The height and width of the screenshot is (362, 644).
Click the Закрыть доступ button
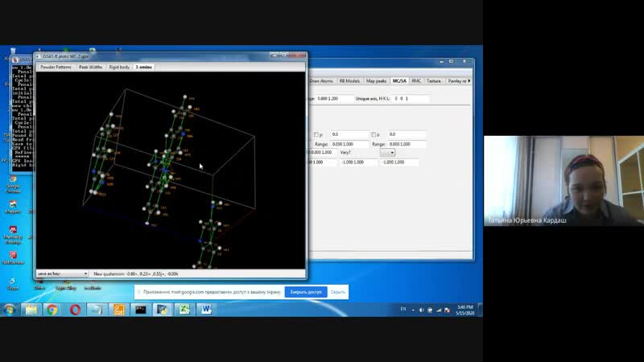click(x=306, y=292)
